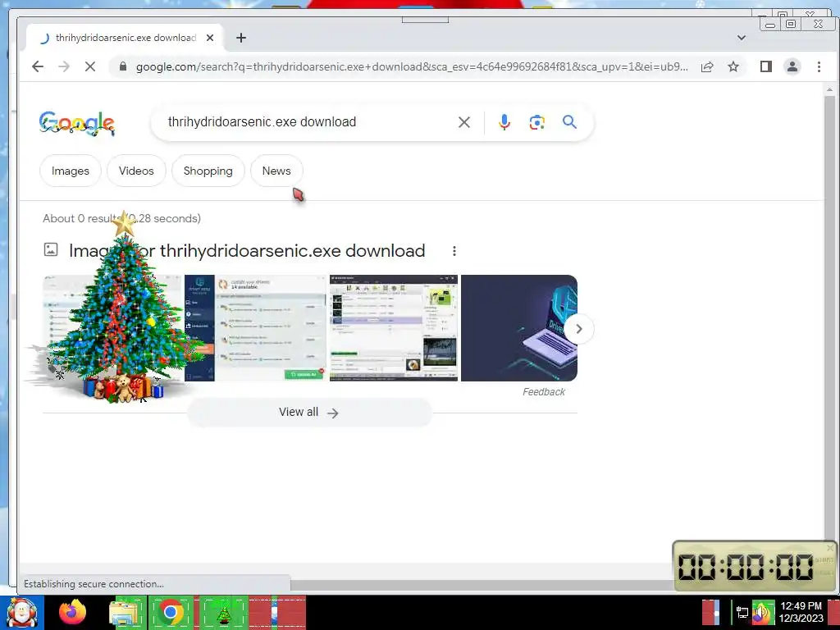The width and height of the screenshot is (840, 630).
Task: Open the dark video editor thumbnail
Action: (x=394, y=328)
